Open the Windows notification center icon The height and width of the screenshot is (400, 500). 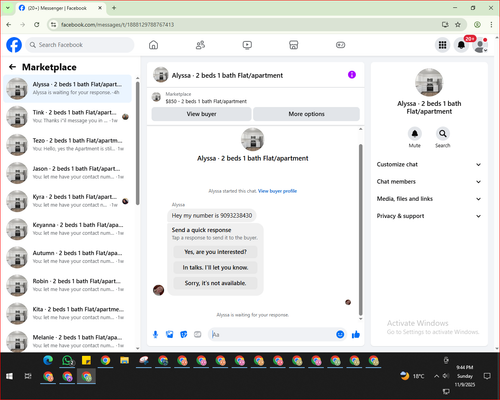click(x=487, y=376)
